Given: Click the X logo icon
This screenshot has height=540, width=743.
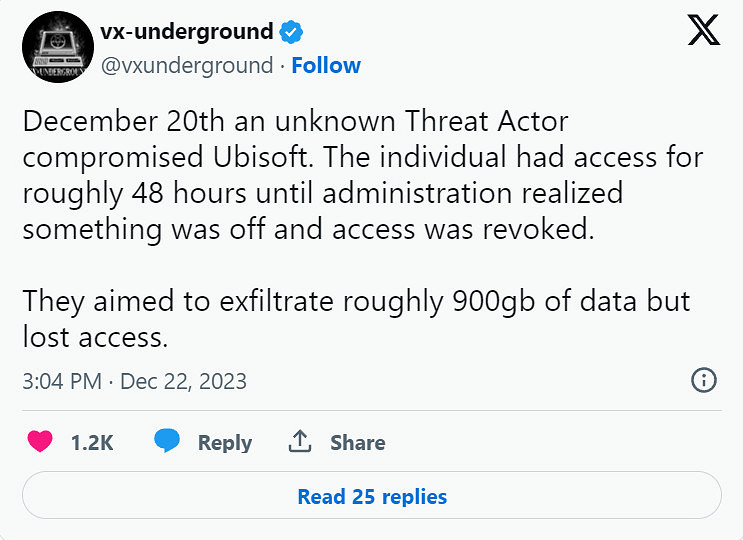Looking at the screenshot, I should click(704, 31).
